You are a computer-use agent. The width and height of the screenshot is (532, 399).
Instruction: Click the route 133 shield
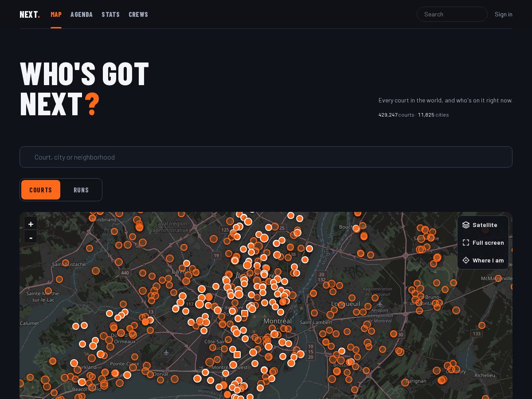coord(477,333)
